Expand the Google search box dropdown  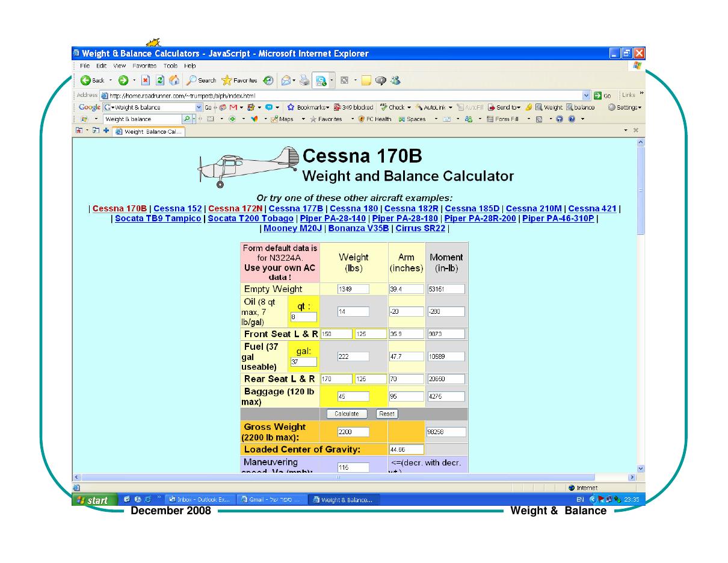pyautogui.click(x=200, y=107)
